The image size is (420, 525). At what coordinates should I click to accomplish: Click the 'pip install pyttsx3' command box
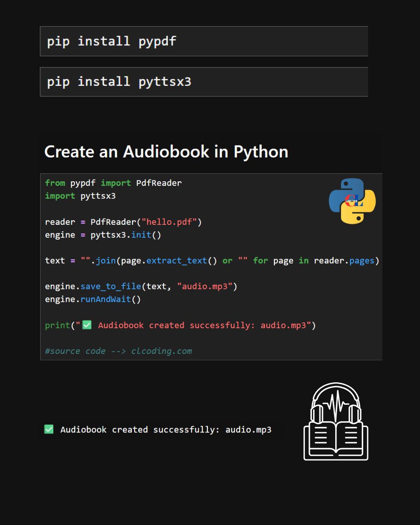coord(204,82)
